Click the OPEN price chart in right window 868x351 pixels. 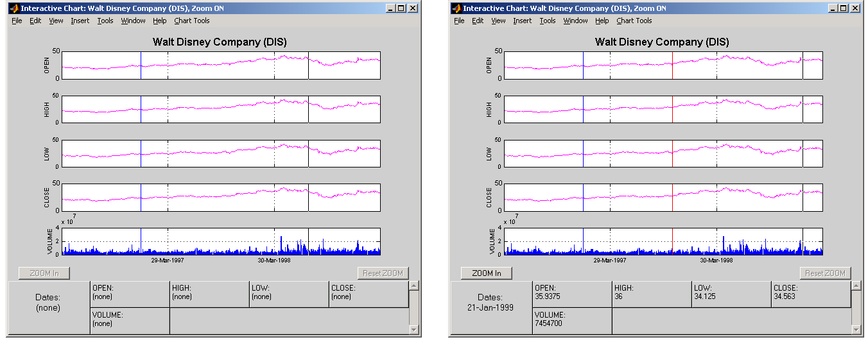click(663, 65)
